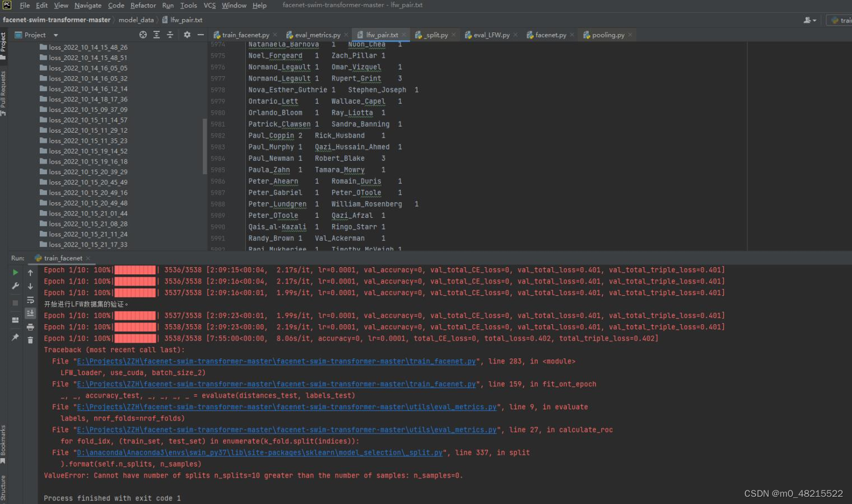Click line number 5980 in the gutter
This screenshot has height=504, width=852.
click(x=218, y=113)
